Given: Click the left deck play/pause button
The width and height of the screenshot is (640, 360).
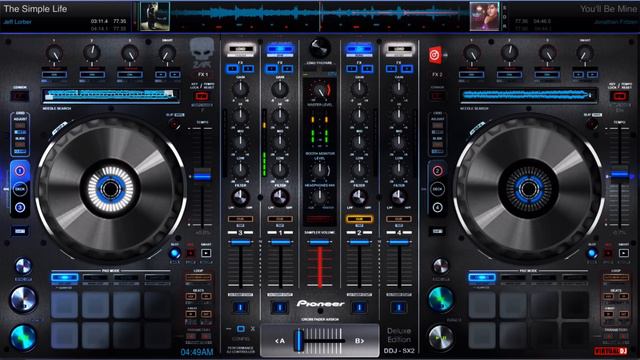Looking at the screenshot, I should [23, 337].
